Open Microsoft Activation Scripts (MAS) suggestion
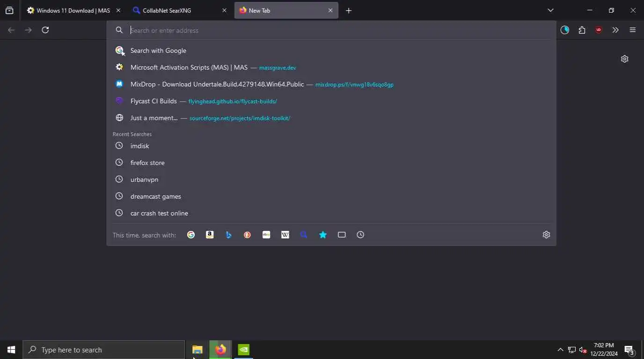 pos(331,67)
